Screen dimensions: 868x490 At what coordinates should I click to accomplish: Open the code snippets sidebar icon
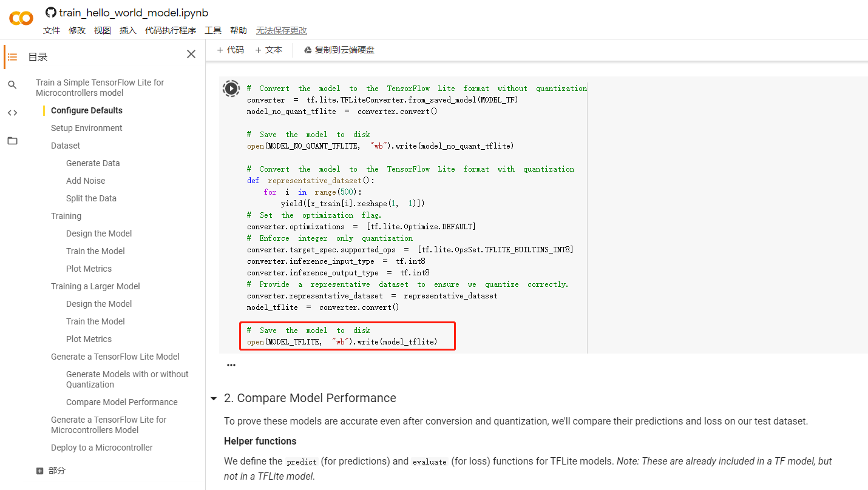(x=12, y=113)
